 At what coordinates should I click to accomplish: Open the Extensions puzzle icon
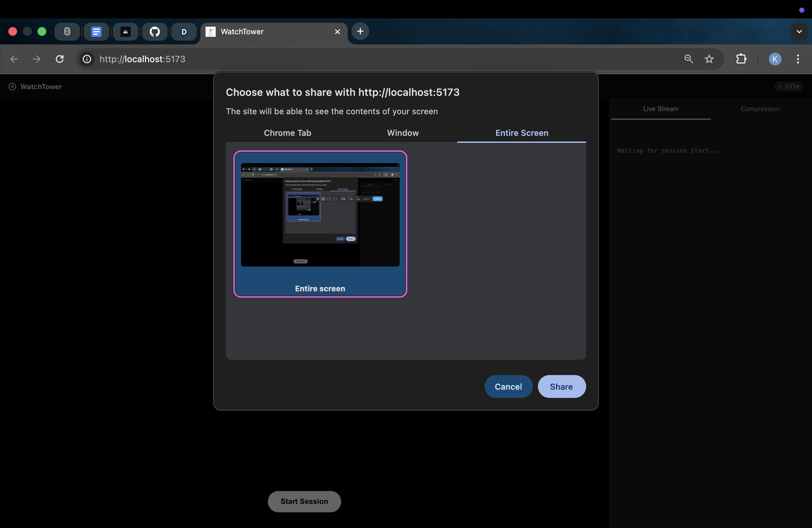click(741, 59)
